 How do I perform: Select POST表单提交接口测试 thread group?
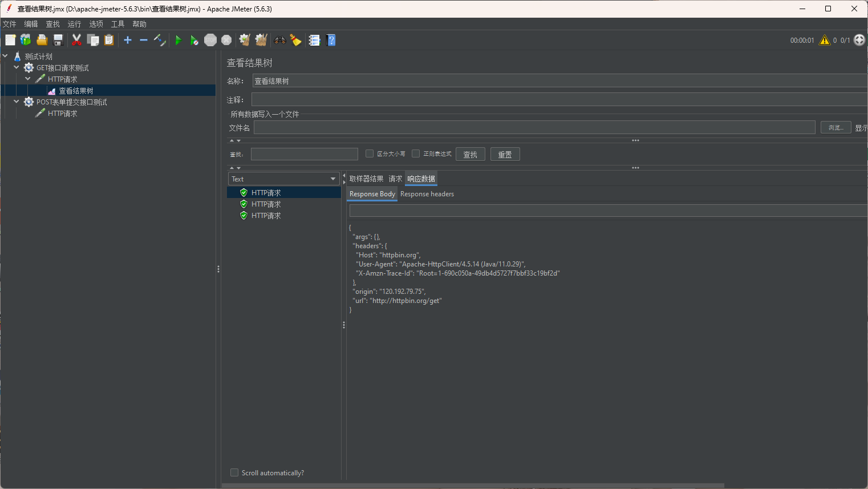coord(71,102)
